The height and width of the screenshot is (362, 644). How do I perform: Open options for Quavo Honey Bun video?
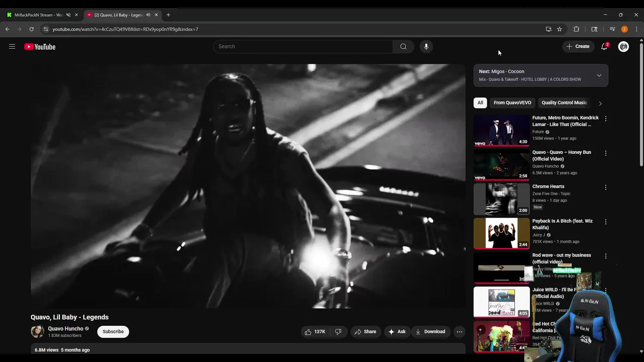tap(606, 153)
